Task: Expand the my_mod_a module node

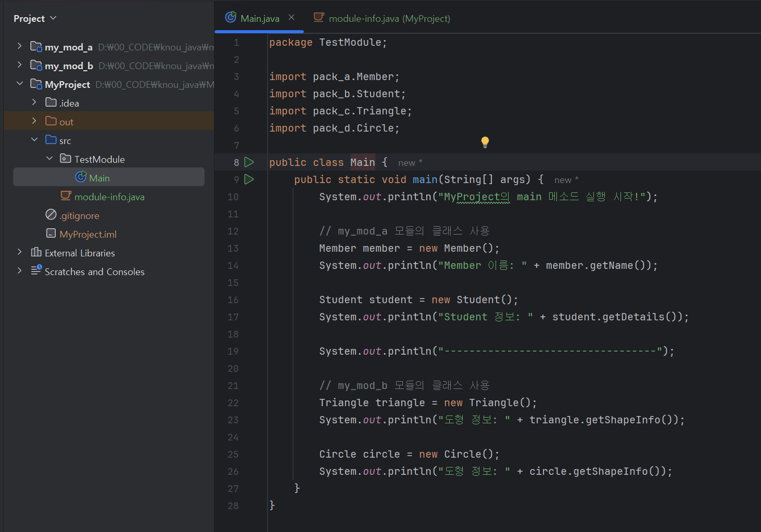Action: point(20,46)
